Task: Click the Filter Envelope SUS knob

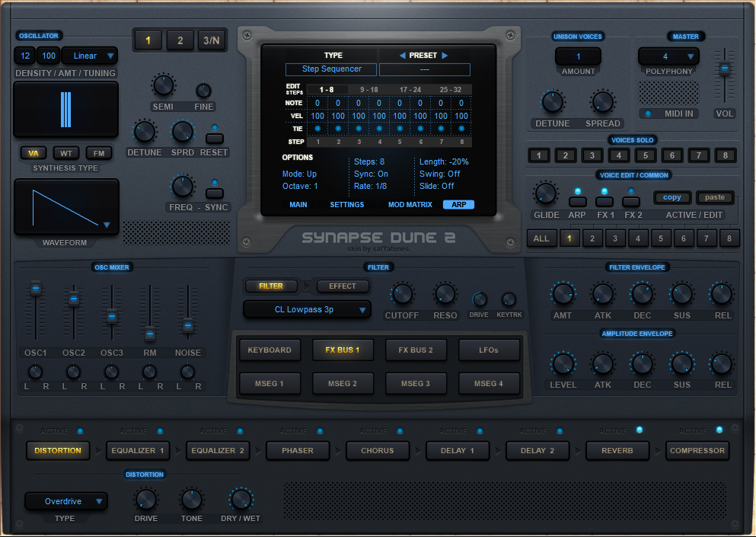Action: [x=681, y=294]
